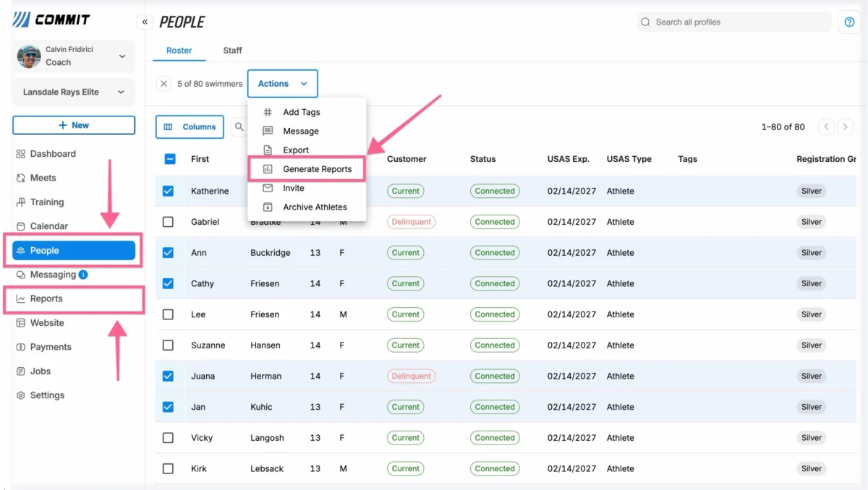Image resolution: width=868 pixels, height=490 pixels.
Task: Click the Website sidebar icon
Action: [x=21, y=323]
